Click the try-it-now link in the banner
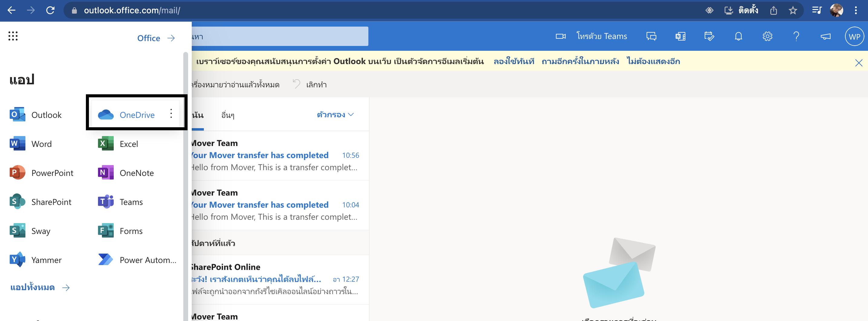Image resolution: width=868 pixels, height=321 pixels. [514, 61]
